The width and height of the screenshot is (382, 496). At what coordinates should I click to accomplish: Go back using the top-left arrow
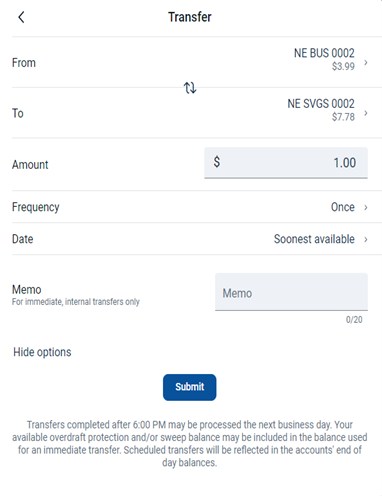pyautogui.click(x=21, y=17)
